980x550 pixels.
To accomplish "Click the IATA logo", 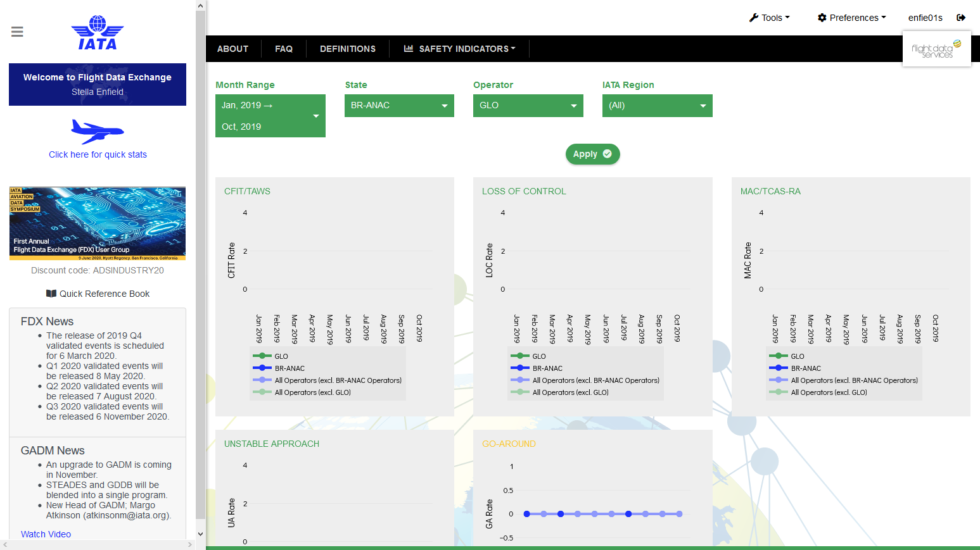I will [98, 33].
